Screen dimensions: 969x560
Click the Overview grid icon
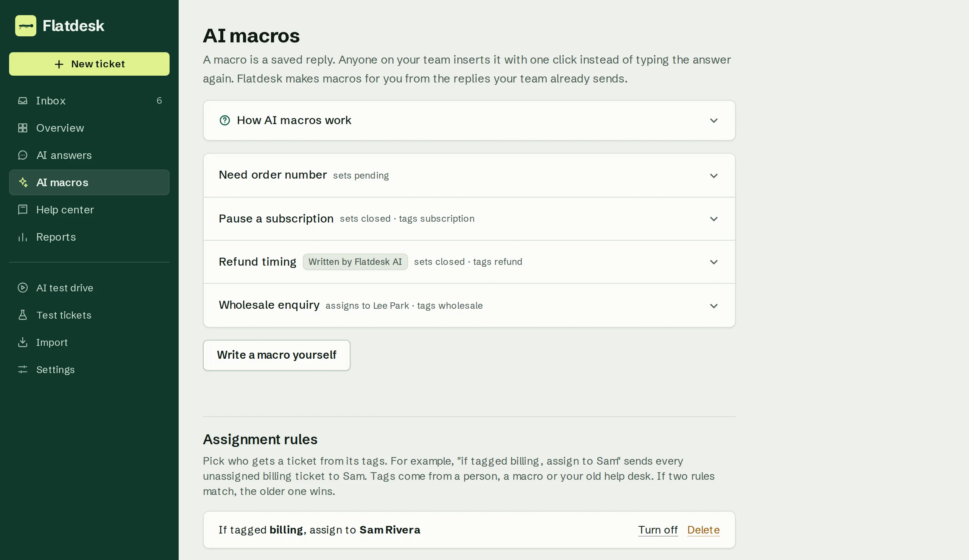23,128
